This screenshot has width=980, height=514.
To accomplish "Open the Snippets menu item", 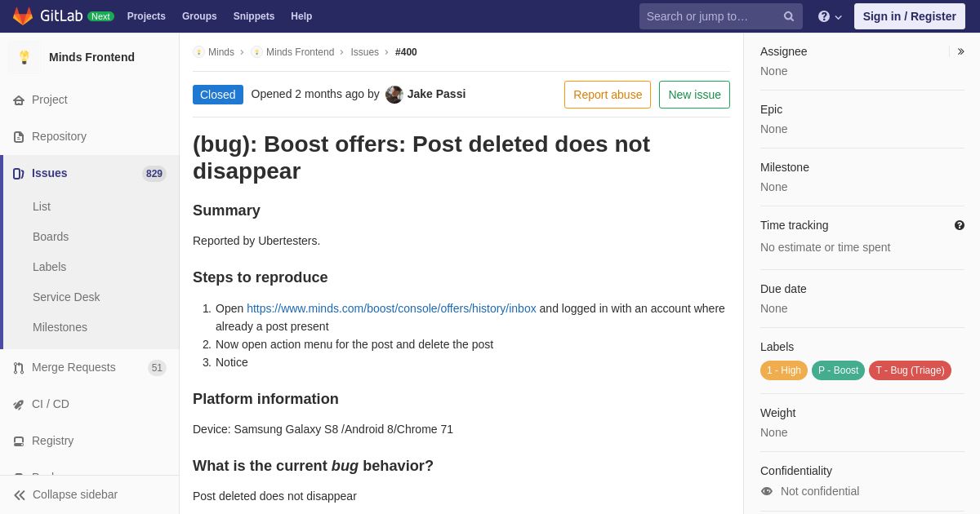I will tap(254, 16).
